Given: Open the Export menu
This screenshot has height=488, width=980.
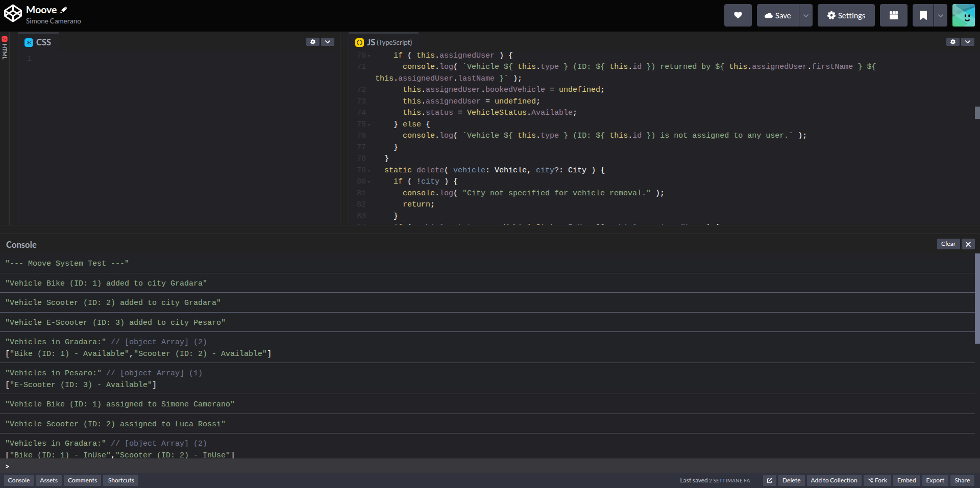Looking at the screenshot, I should (x=935, y=480).
